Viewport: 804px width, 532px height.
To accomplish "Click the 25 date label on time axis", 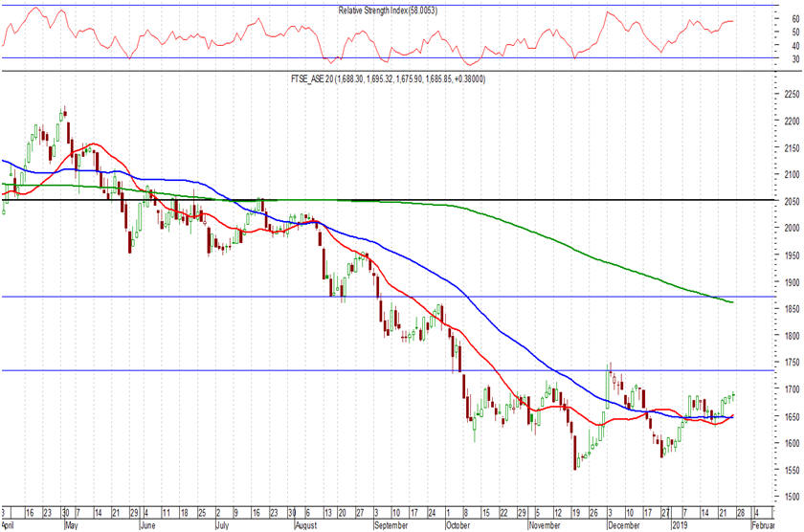I will (202, 513).
